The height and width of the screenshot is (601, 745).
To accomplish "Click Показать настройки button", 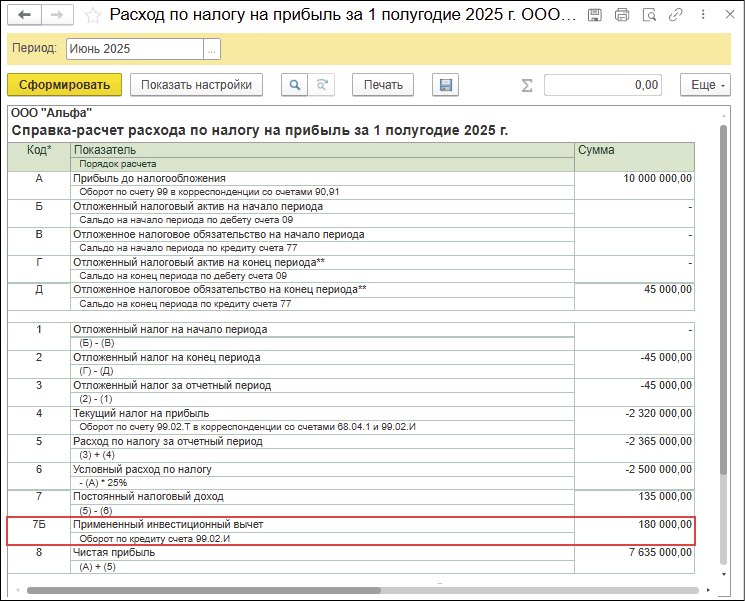I will (196, 85).
